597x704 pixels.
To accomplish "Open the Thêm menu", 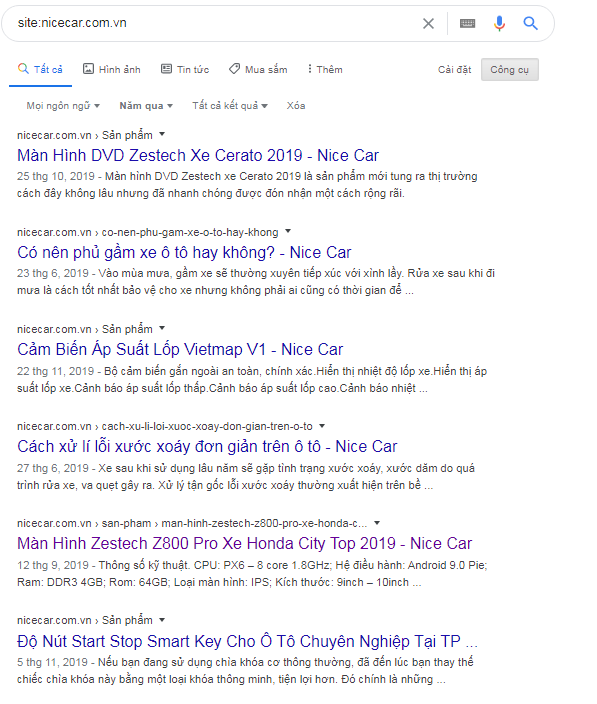I will pyautogui.click(x=325, y=70).
